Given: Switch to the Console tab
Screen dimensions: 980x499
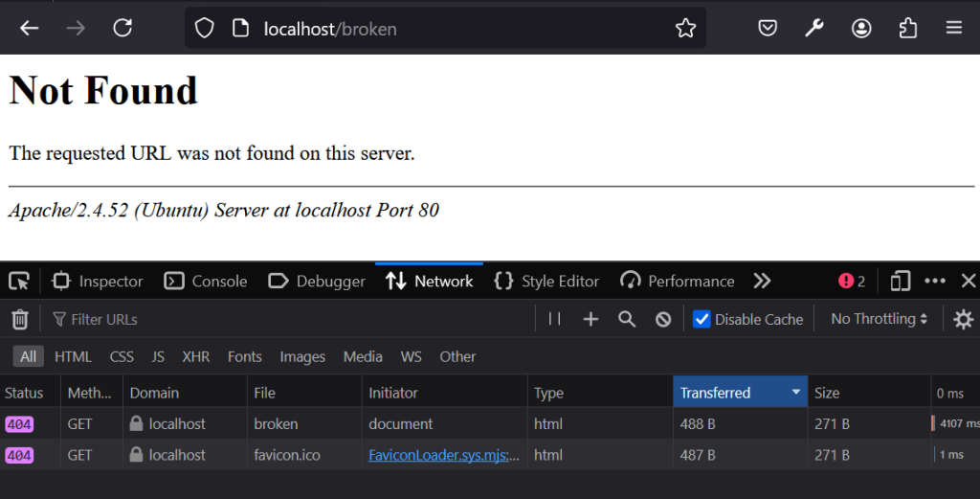Looking at the screenshot, I should click(206, 281).
